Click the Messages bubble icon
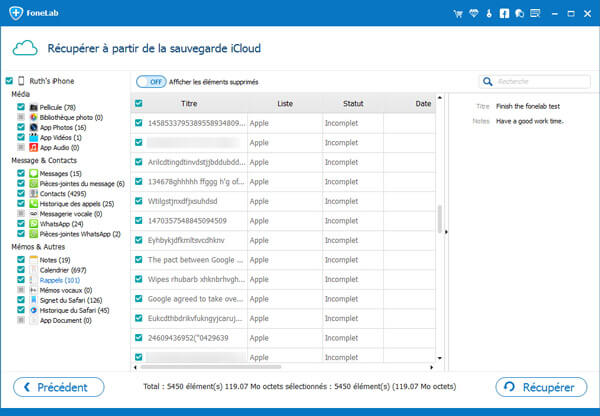Image resolution: width=600 pixels, height=416 pixels. (x=34, y=174)
